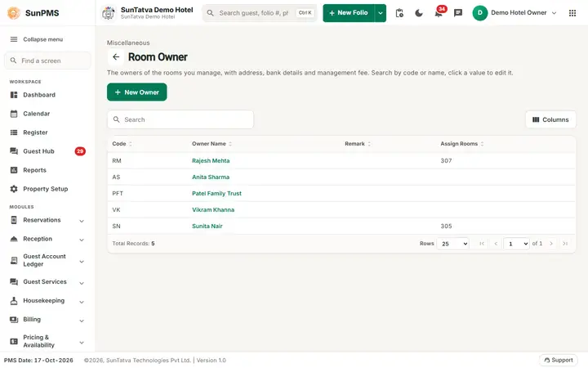588x368 pixels.
Task: Go to first page of table
Action: point(482,244)
